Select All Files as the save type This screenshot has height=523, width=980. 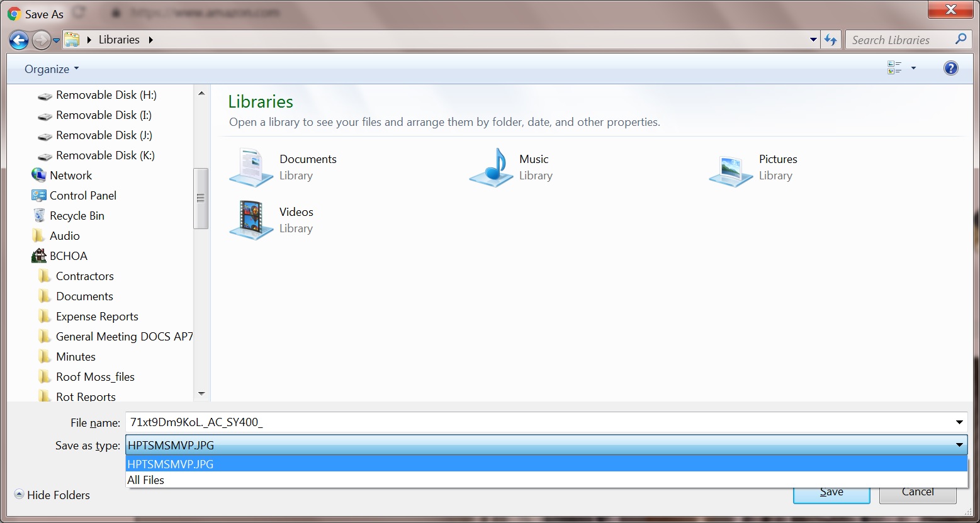point(145,480)
